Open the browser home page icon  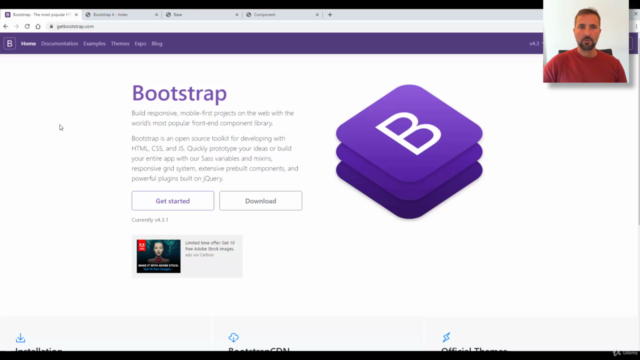pyautogui.click(x=38, y=26)
